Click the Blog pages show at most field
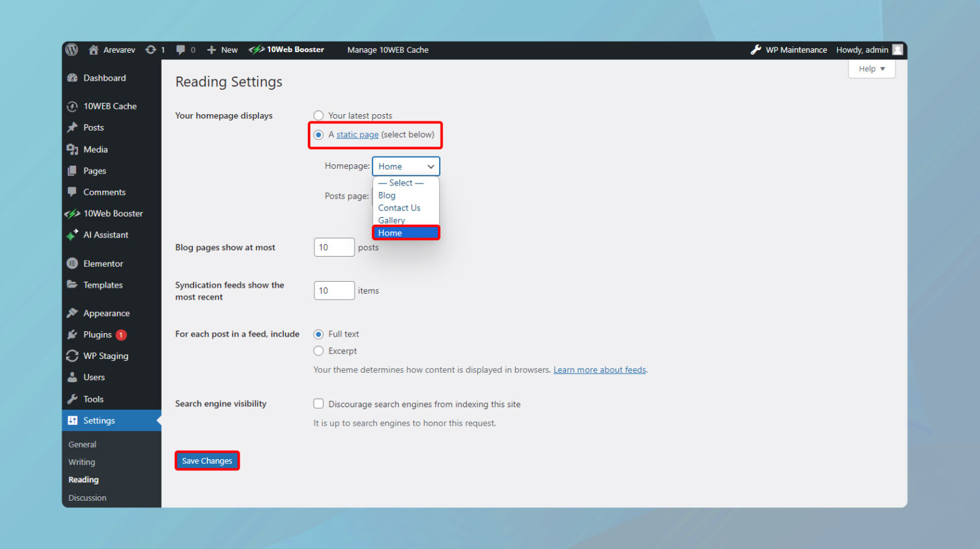 pyautogui.click(x=334, y=247)
